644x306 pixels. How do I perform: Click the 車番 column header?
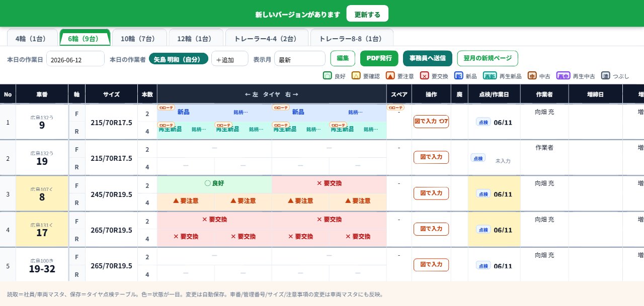tap(42, 94)
